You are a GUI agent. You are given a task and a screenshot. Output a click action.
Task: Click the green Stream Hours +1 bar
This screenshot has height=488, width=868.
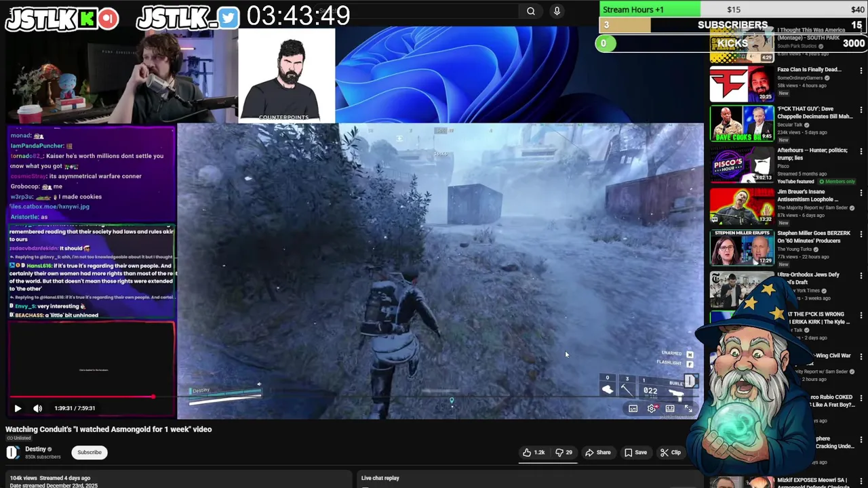pyautogui.click(x=650, y=9)
